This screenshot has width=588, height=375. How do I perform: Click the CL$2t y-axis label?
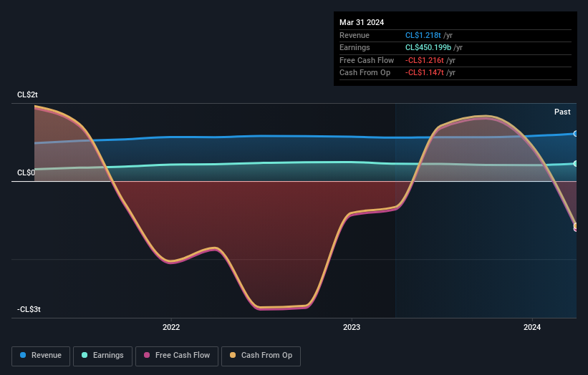[27, 94]
